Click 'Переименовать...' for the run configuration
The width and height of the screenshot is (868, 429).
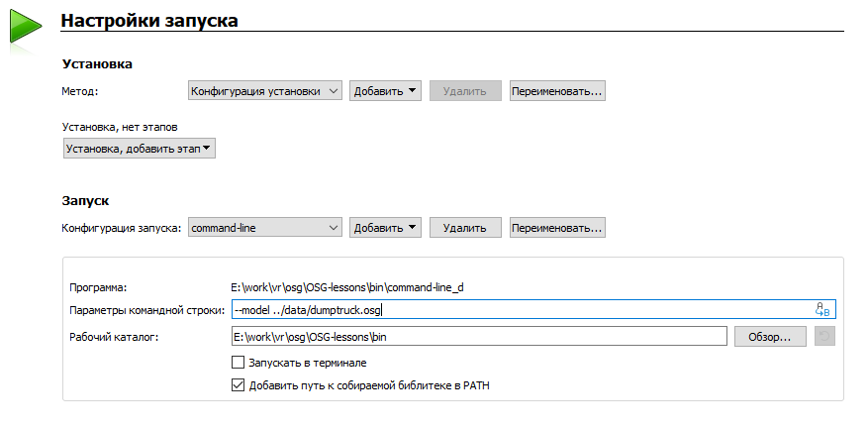pyautogui.click(x=557, y=228)
